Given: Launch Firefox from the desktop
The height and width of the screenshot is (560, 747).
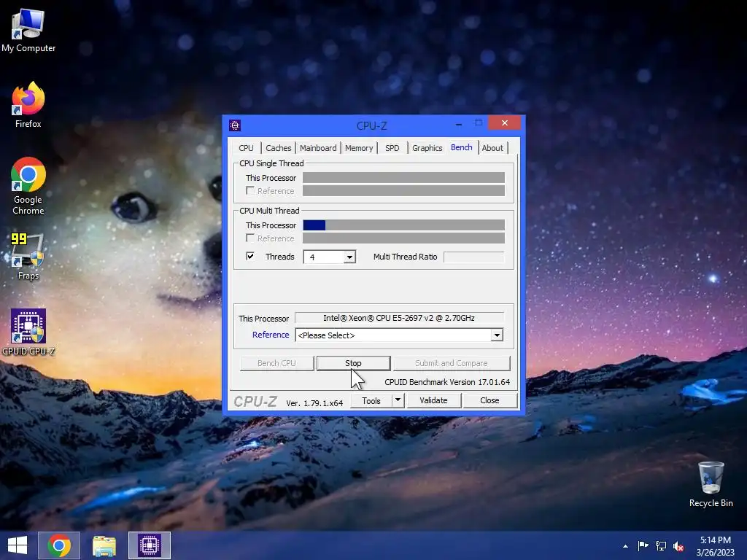Looking at the screenshot, I should click(28, 104).
